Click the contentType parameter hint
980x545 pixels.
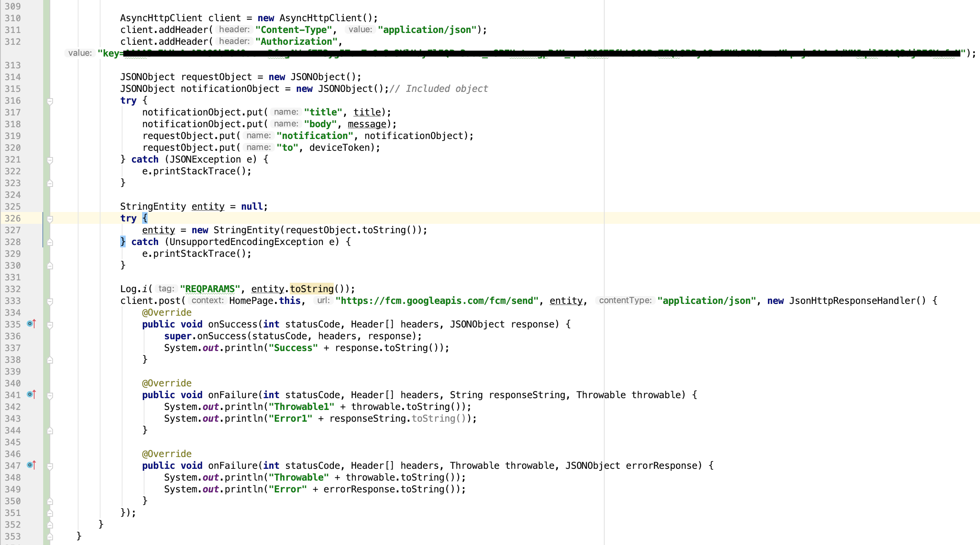pyautogui.click(x=625, y=300)
